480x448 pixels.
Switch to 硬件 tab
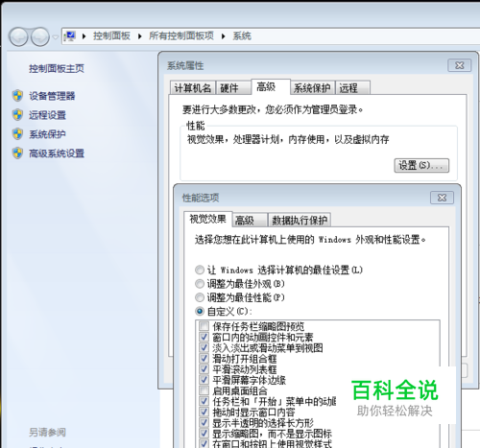(233, 87)
